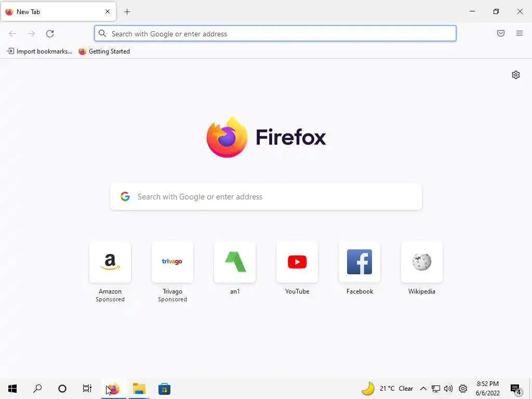532x399 pixels.
Task: Open the Firefox application menu
Action: [520, 33]
